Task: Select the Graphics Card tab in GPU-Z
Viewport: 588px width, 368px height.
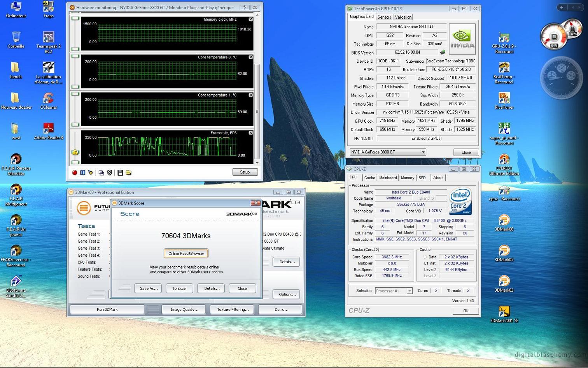Action: tap(362, 16)
